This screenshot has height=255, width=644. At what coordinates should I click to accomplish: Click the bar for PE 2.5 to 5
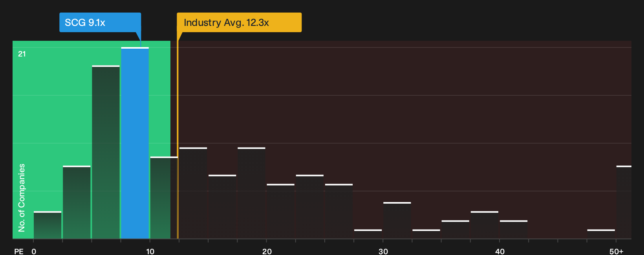click(77, 202)
